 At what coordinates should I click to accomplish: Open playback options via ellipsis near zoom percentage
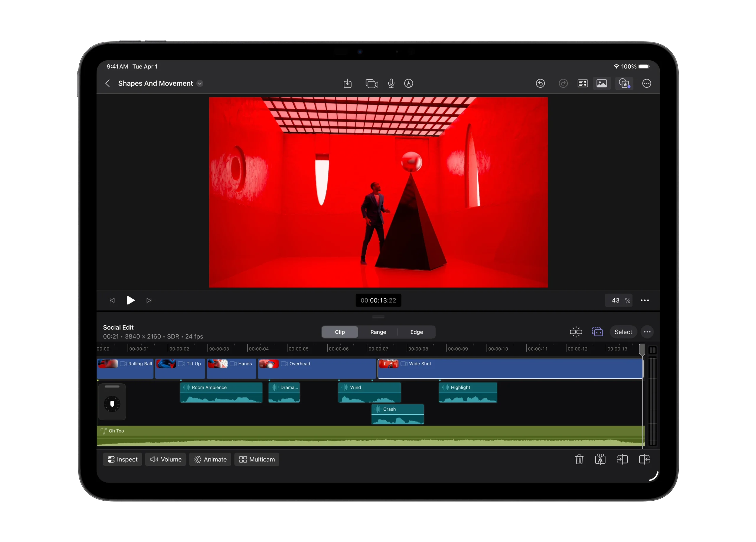pos(645,300)
